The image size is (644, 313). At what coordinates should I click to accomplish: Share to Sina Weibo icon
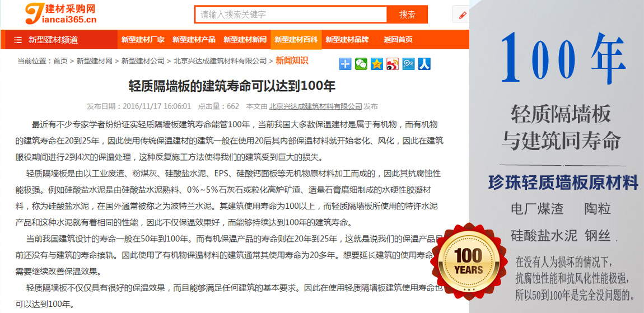393,64
